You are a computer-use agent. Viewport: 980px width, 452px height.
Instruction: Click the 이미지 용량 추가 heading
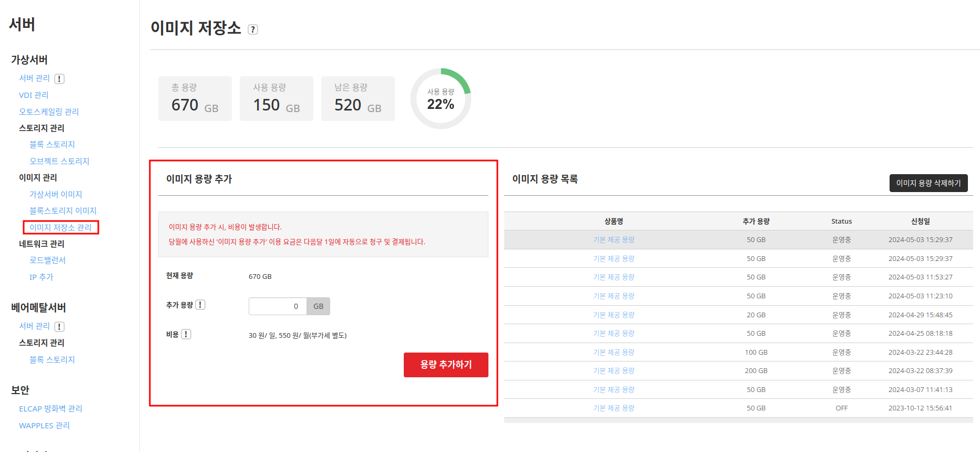pos(199,179)
